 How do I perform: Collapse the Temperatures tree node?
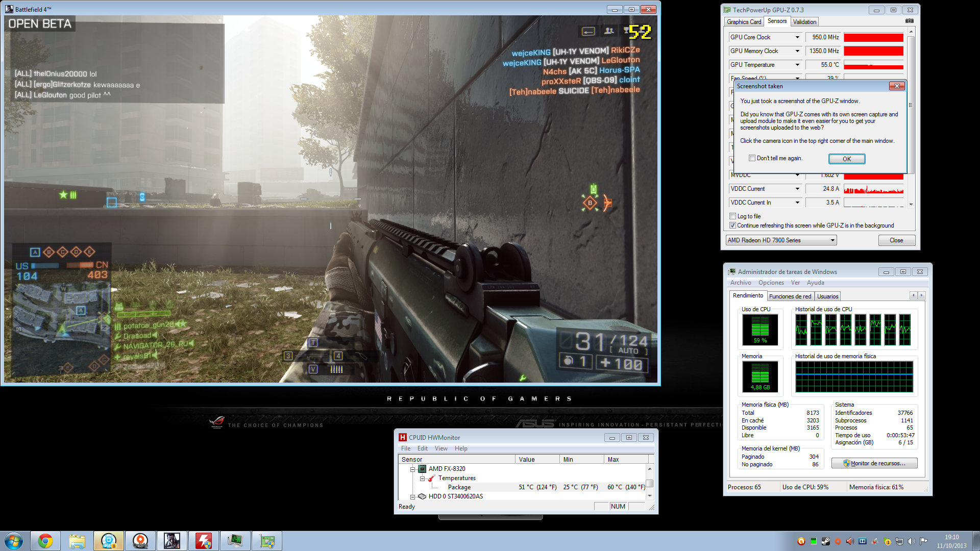pos(422,479)
